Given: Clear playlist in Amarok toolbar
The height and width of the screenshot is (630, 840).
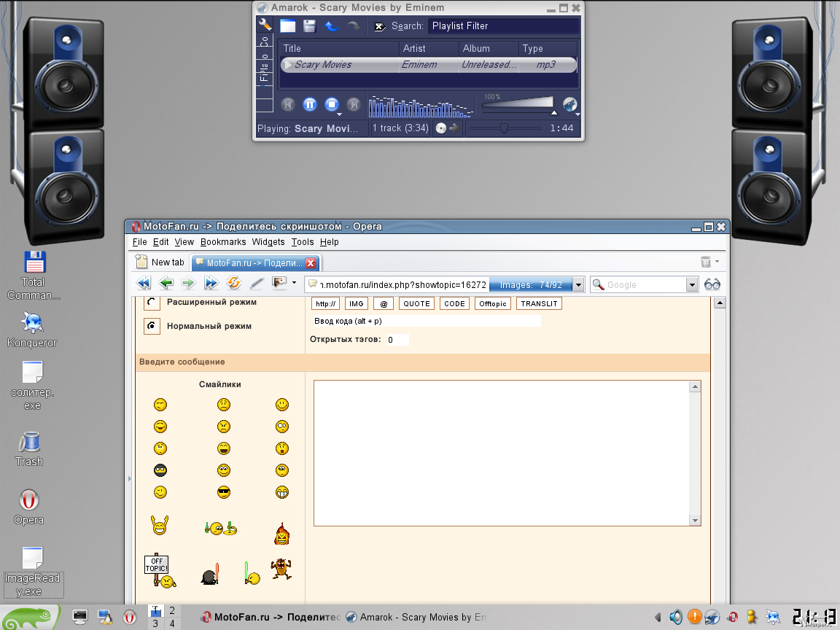Looking at the screenshot, I should 288,26.
